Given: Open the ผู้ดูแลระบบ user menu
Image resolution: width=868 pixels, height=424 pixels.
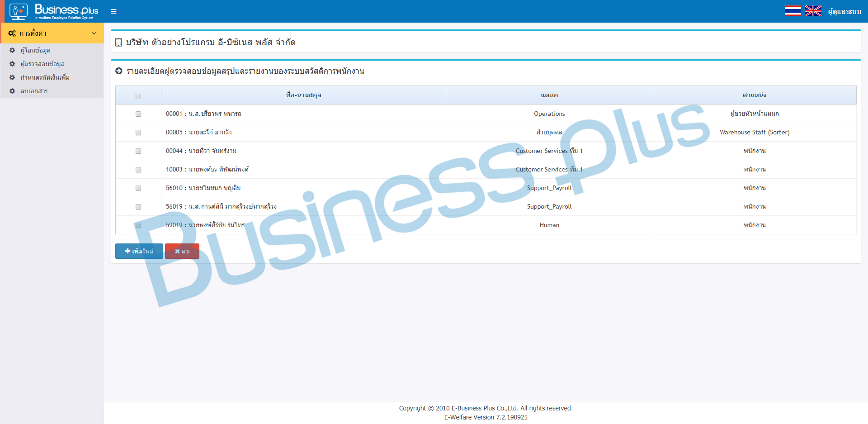Looking at the screenshot, I should [844, 11].
